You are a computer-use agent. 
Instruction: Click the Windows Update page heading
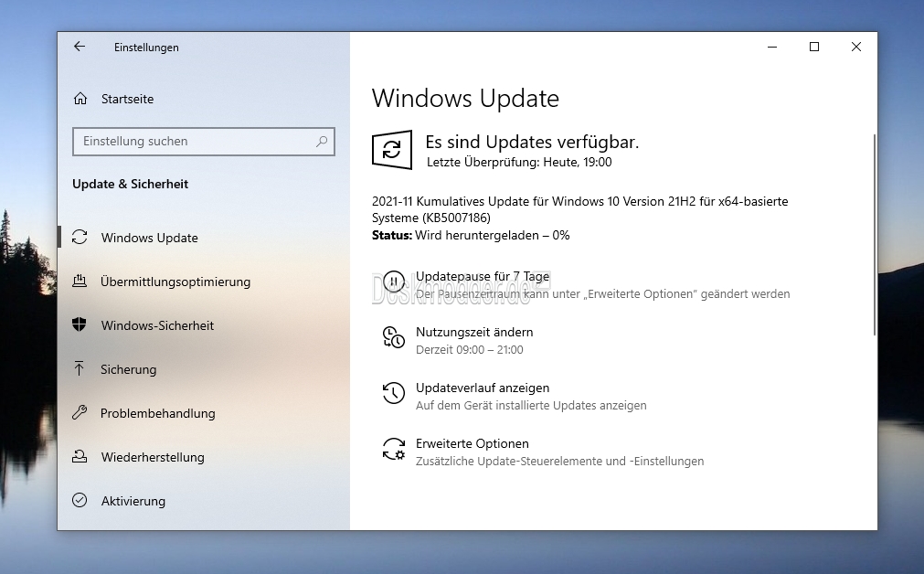(x=465, y=98)
